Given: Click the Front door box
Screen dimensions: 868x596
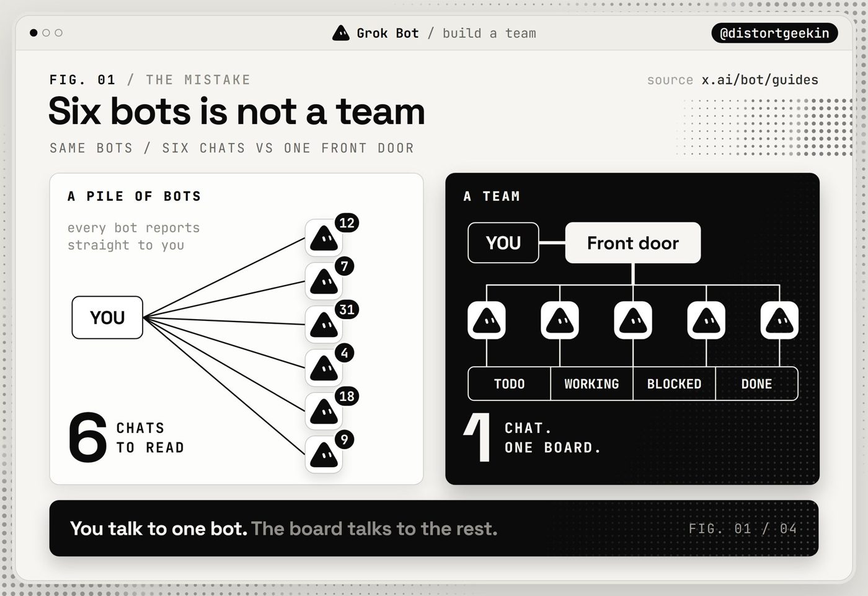Looking at the screenshot, I should click(x=633, y=243).
